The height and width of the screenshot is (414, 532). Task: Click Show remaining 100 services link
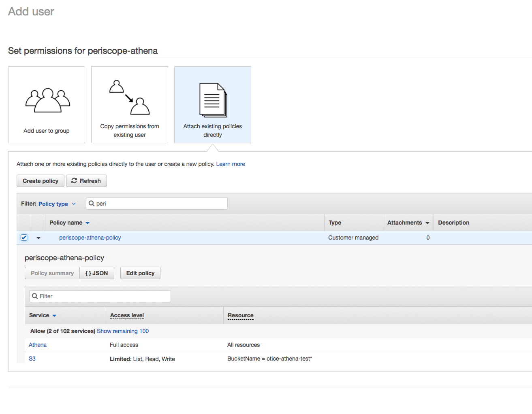(123, 331)
